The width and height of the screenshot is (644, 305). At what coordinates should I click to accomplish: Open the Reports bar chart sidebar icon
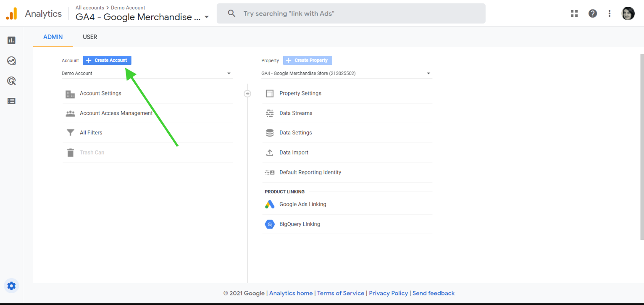11,40
